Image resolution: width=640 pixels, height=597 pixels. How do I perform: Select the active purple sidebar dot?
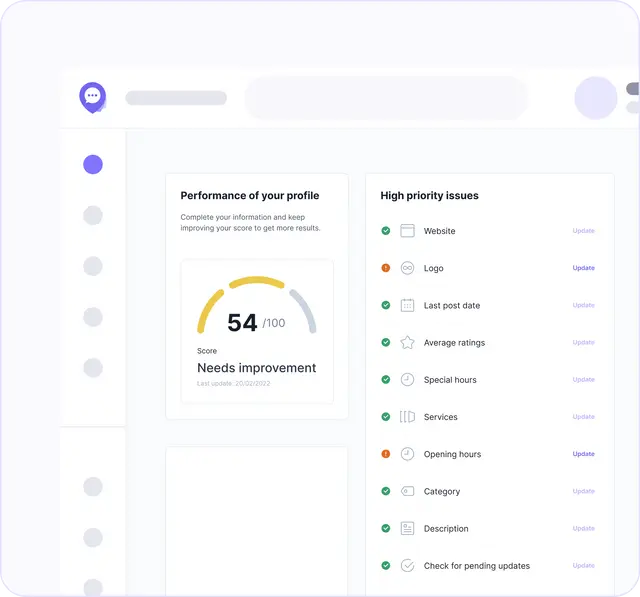pos(93,164)
